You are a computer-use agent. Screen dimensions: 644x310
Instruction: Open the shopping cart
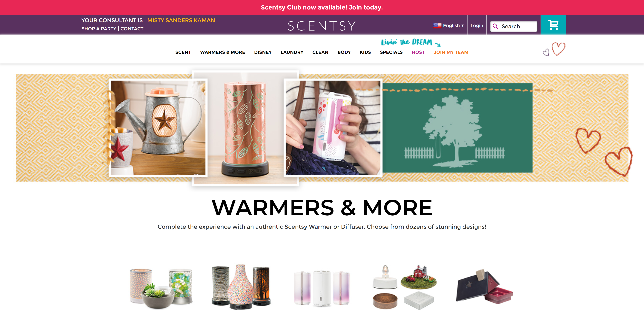553,25
